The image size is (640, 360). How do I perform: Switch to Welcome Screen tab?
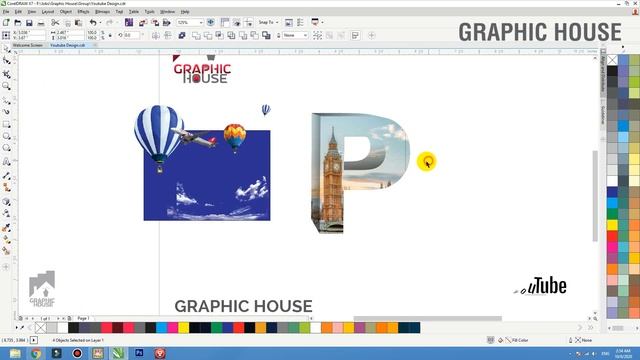[28, 45]
